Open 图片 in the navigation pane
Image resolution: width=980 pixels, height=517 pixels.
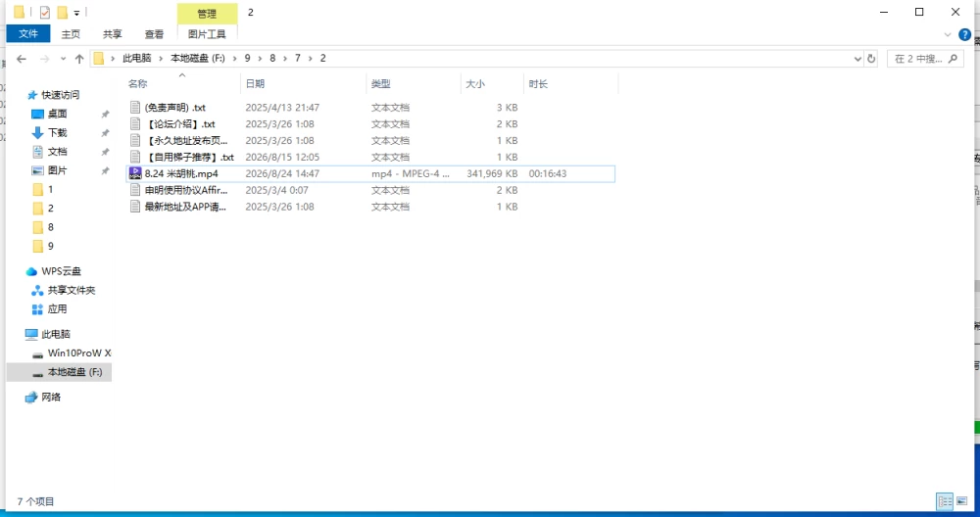pos(57,170)
